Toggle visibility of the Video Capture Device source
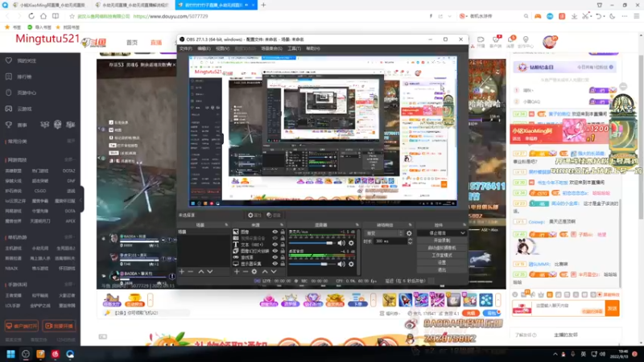This screenshot has width=644, height=362. click(275, 238)
